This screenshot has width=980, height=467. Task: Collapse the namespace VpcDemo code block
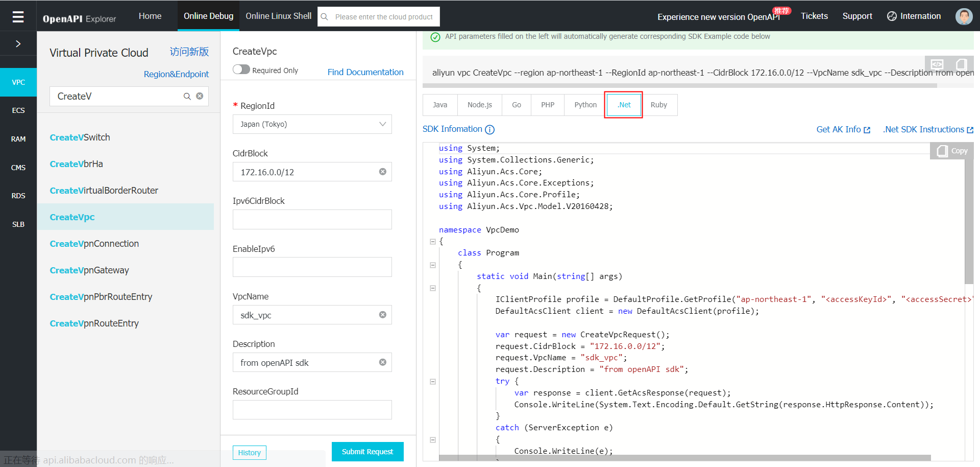pyautogui.click(x=433, y=242)
